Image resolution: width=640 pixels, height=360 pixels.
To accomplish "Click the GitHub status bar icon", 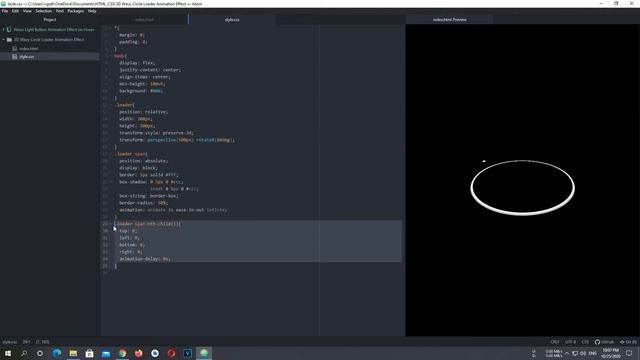I will click(x=604, y=342).
